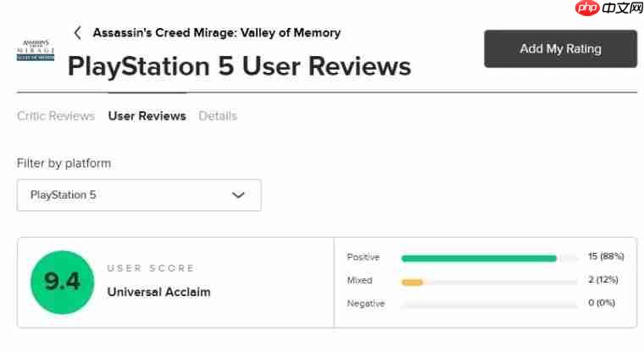Click the gray Negative reviews bar
Viewport: 644px width, 353px height.
[489, 304]
